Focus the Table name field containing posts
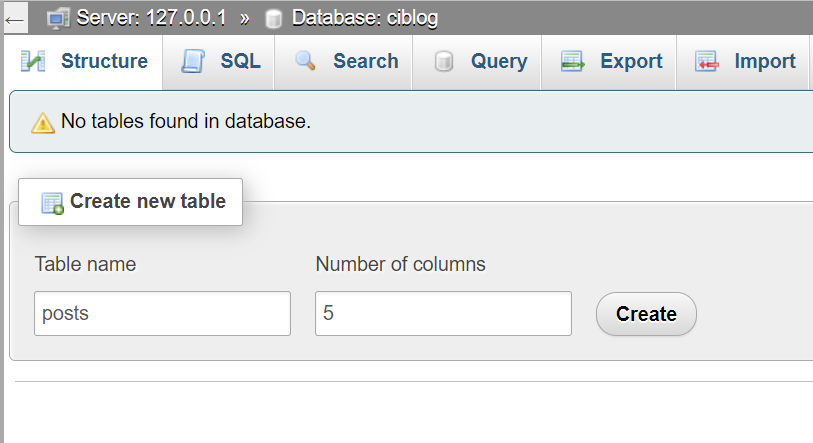This screenshot has height=443, width=813. click(162, 313)
